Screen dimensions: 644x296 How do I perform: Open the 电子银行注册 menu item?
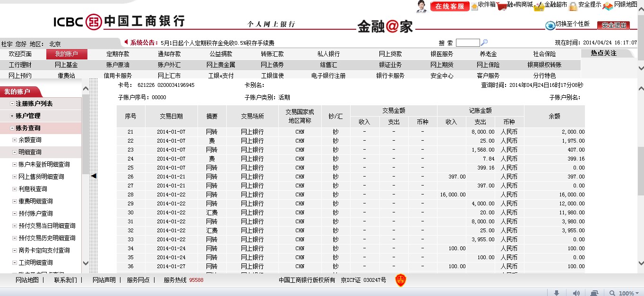[328, 76]
